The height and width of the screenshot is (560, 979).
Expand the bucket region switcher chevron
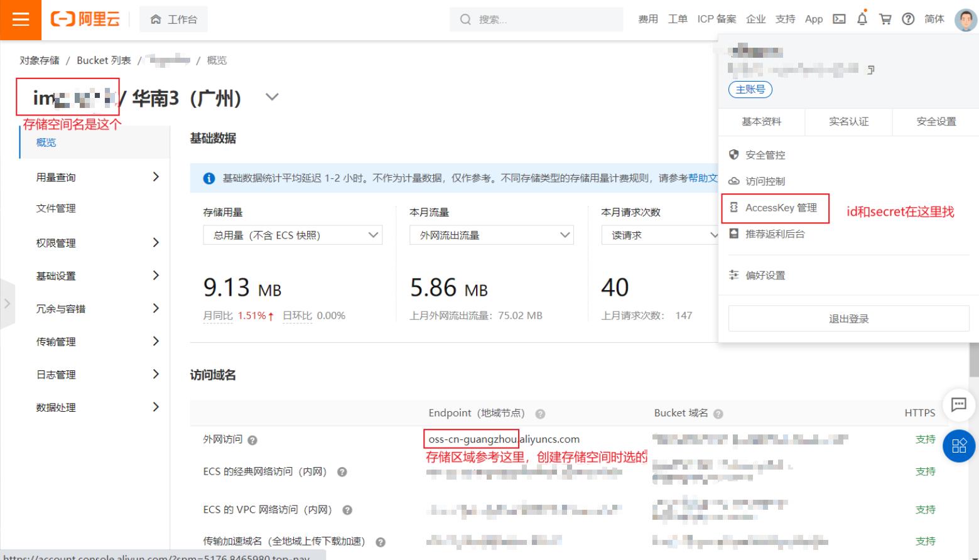coord(272,97)
